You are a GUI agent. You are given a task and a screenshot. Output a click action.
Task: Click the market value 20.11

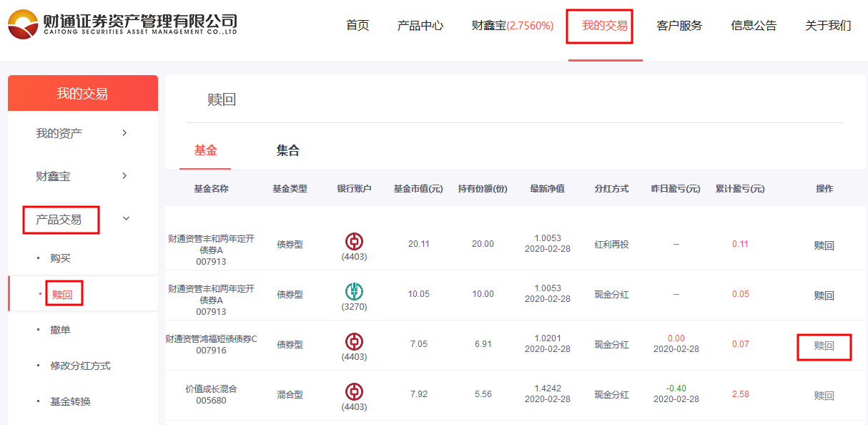pos(418,244)
